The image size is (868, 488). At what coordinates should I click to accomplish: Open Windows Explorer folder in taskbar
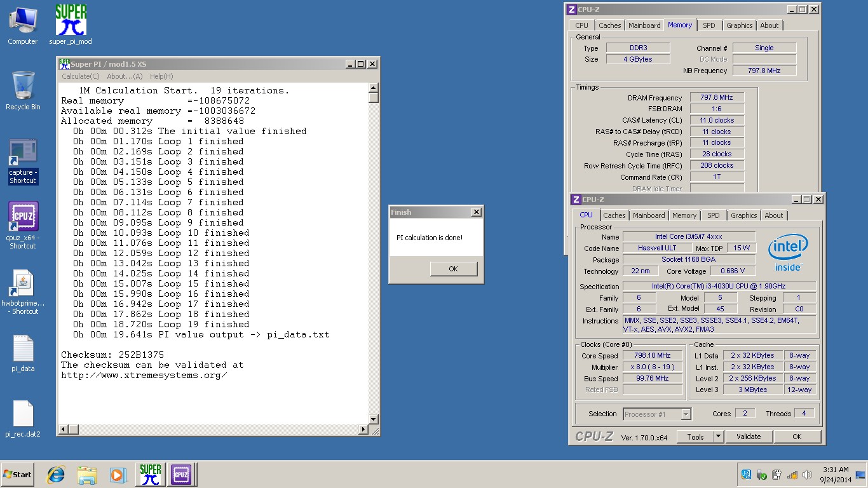(87, 475)
